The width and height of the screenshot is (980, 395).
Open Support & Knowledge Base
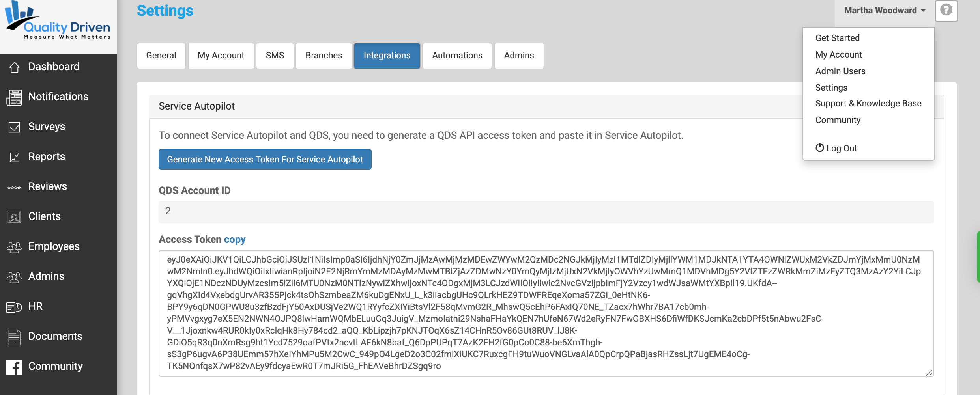point(868,103)
